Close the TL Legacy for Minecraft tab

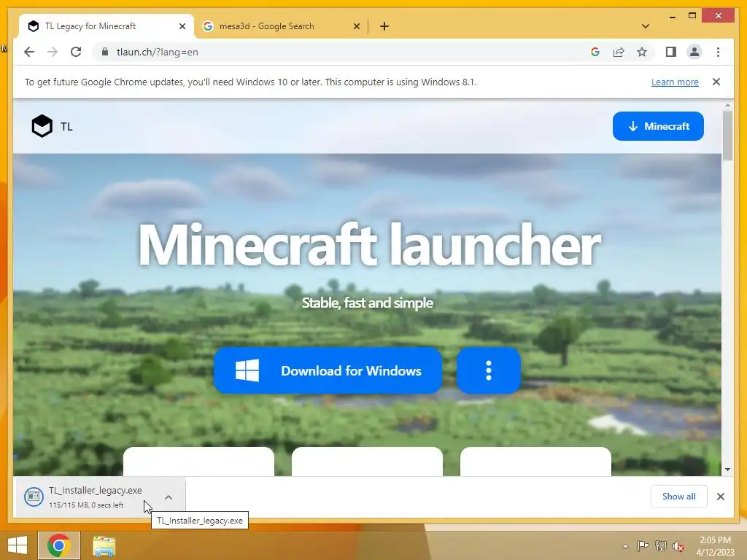[182, 26]
